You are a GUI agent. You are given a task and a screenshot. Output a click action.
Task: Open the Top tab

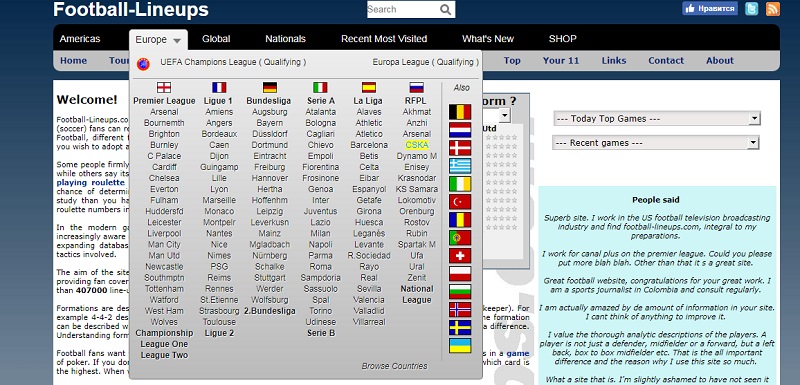click(512, 61)
